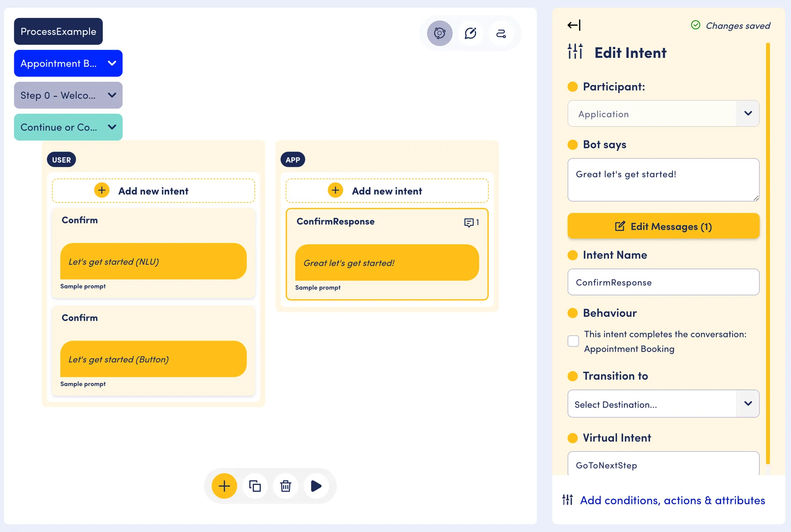Add new intent in USER column
The image size is (791, 532).
point(153,191)
